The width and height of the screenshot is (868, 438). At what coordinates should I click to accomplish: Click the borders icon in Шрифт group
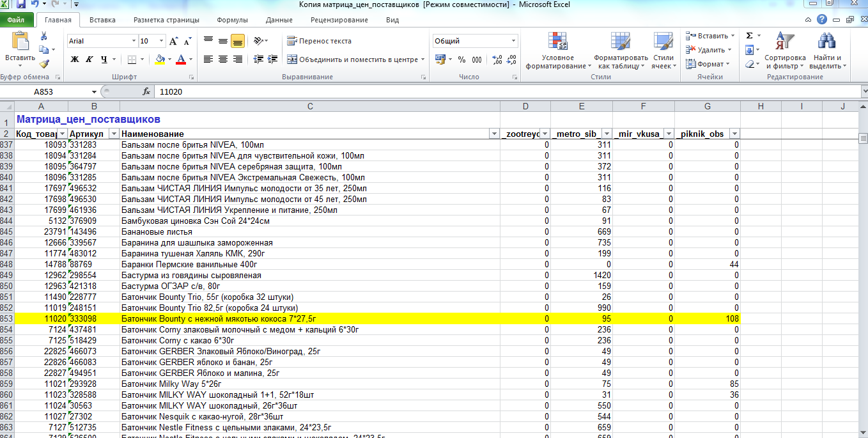coord(132,59)
